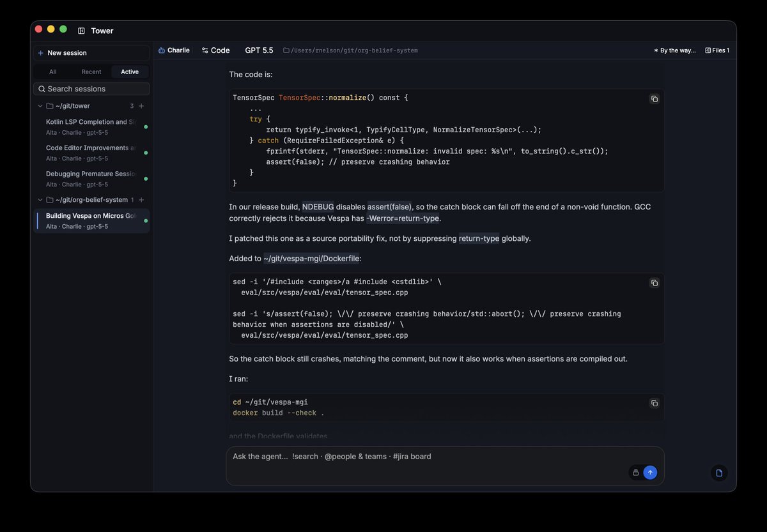Click the green status dot of Debugging Premature session
Image resolution: width=767 pixels, height=532 pixels.
point(146,179)
